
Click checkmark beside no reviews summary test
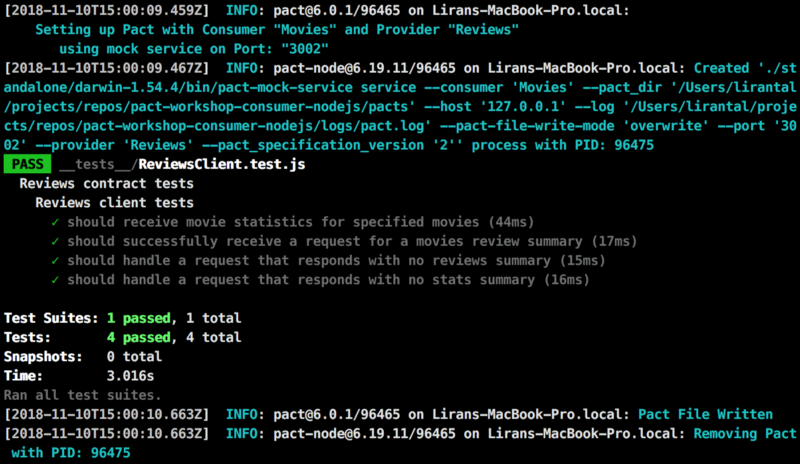[x=55, y=261]
